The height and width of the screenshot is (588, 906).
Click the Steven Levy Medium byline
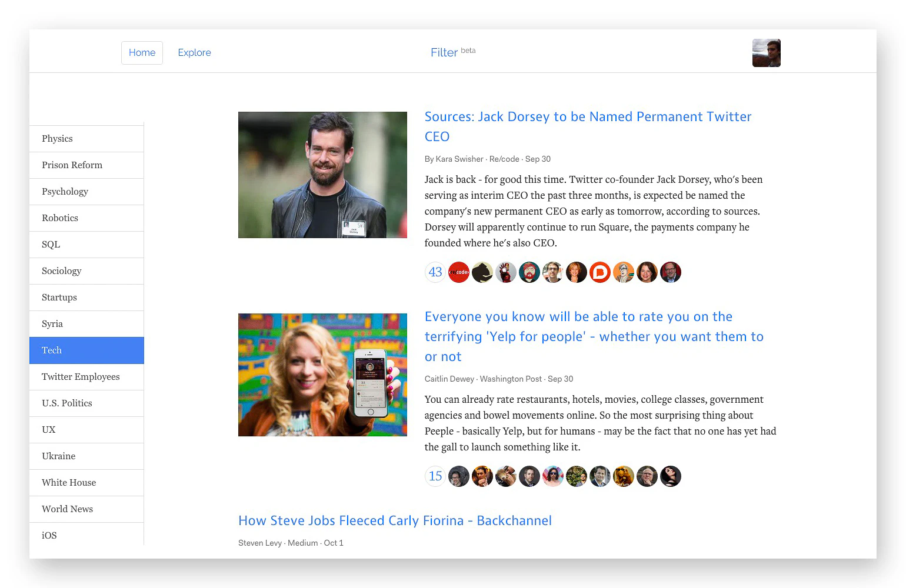coord(291,543)
